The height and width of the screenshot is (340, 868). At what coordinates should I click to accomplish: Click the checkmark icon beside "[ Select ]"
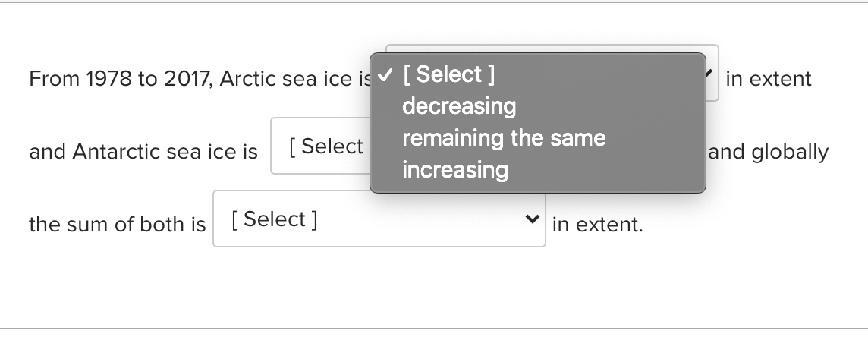pos(386,74)
